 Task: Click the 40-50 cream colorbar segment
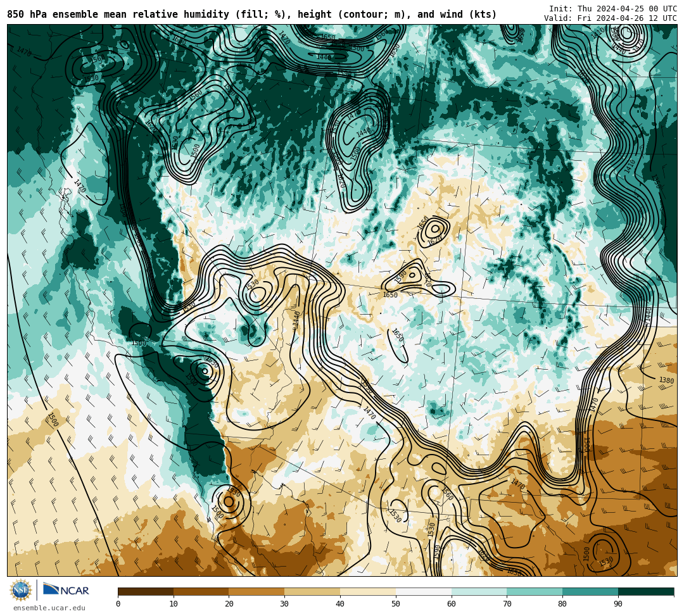(x=368, y=591)
